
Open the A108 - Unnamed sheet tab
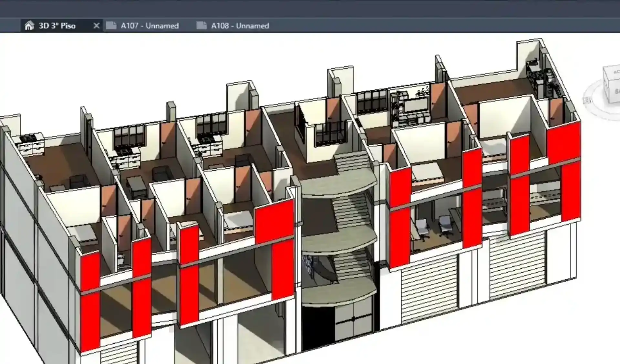pos(240,26)
